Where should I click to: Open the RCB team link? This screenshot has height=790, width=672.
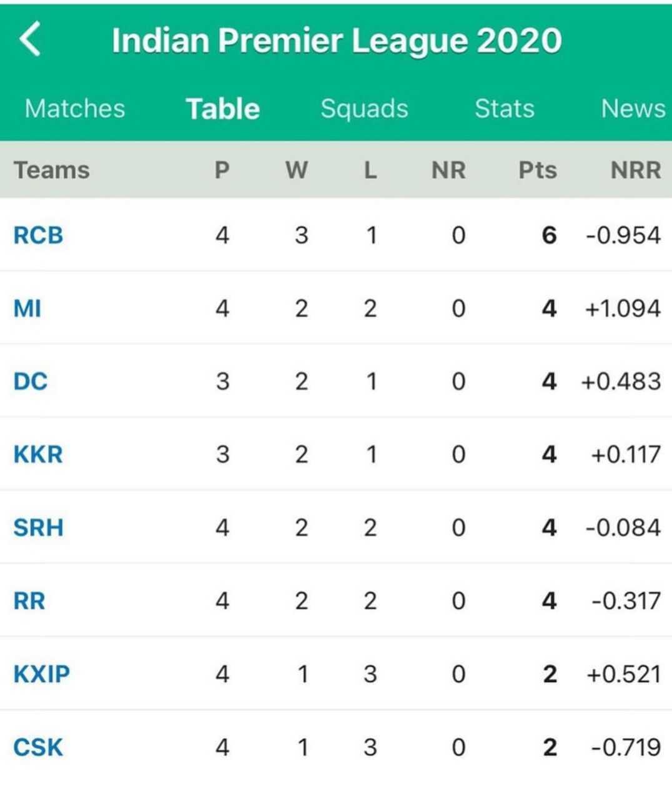[x=38, y=236]
